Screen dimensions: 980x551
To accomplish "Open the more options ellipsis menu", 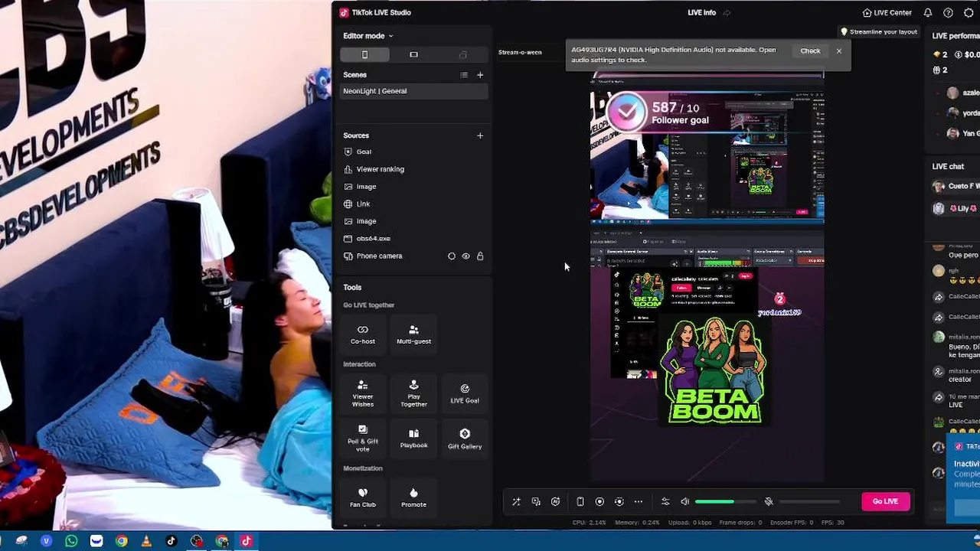I will [x=639, y=502].
